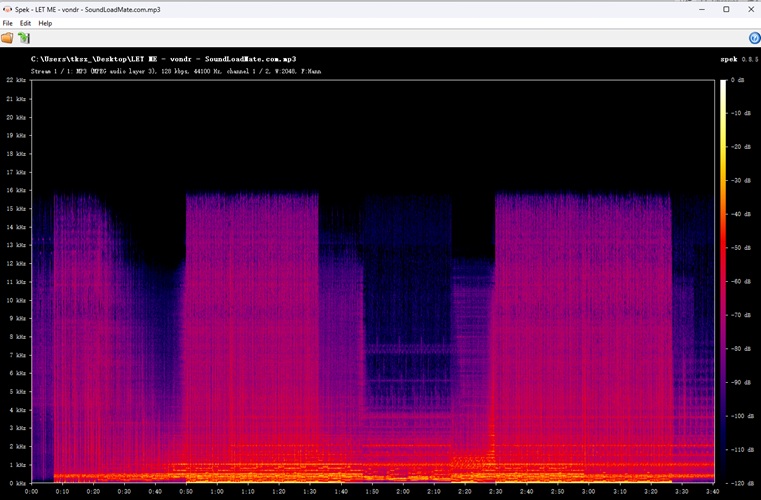Open the File menu
The height and width of the screenshot is (500, 761).
[x=8, y=23]
